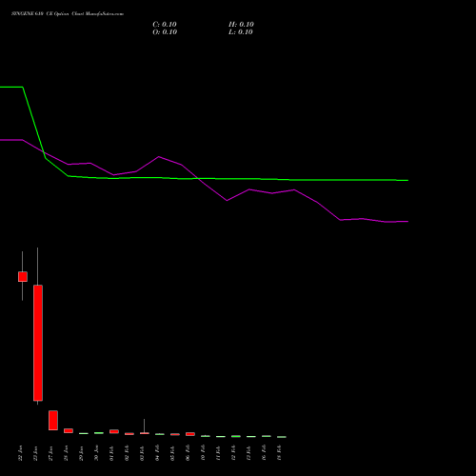The image size is (476, 476).
Task: Click the right end of the purple line
Action: pyautogui.click(x=407, y=222)
